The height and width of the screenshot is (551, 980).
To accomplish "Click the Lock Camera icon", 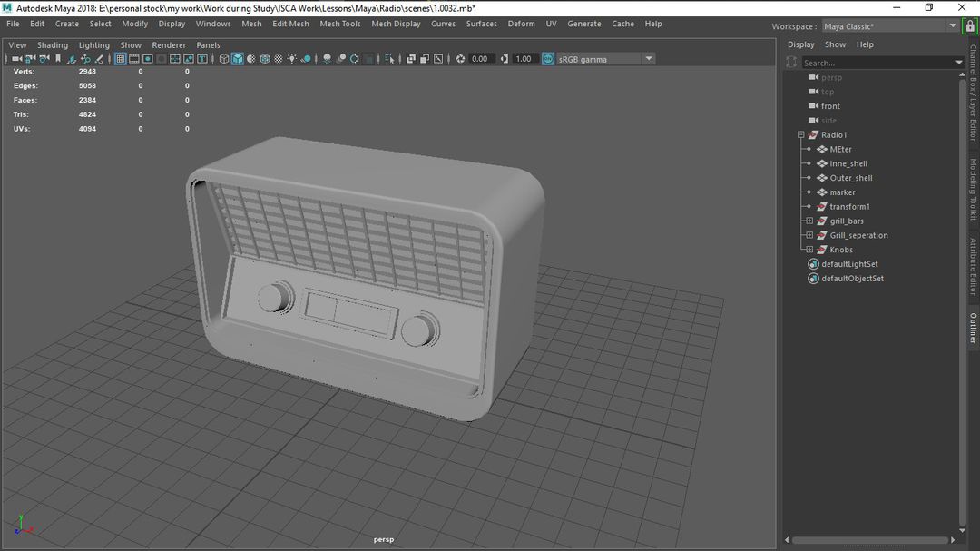I will (31, 59).
